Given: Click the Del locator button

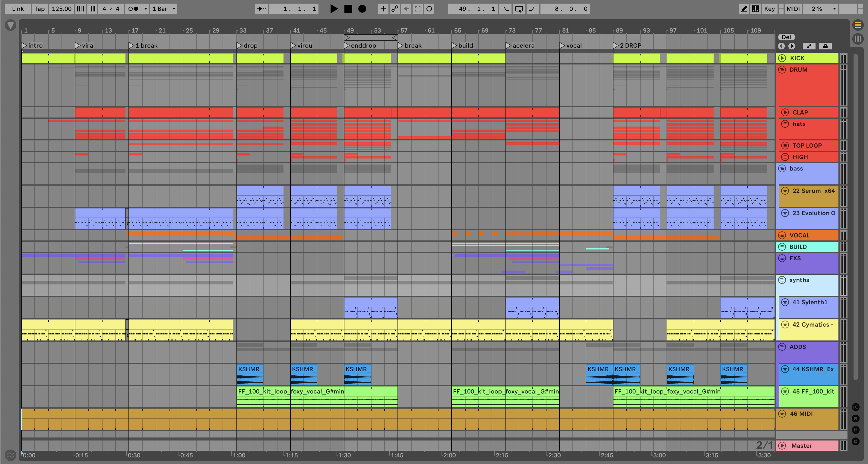Looking at the screenshot, I should click(786, 37).
